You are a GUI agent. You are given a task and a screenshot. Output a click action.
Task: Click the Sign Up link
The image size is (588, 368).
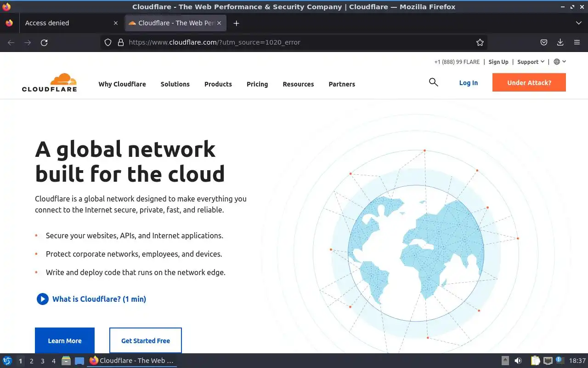pyautogui.click(x=498, y=62)
